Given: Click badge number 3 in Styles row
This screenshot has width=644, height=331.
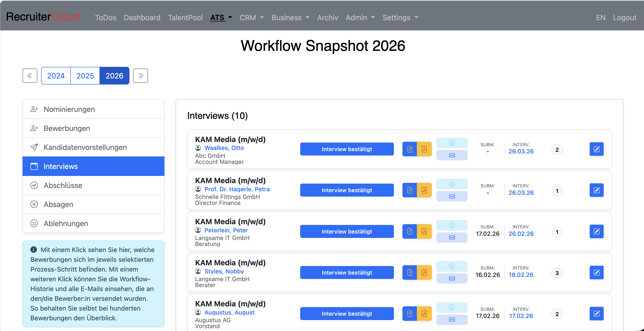Looking at the screenshot, I should tap(557, 273).
